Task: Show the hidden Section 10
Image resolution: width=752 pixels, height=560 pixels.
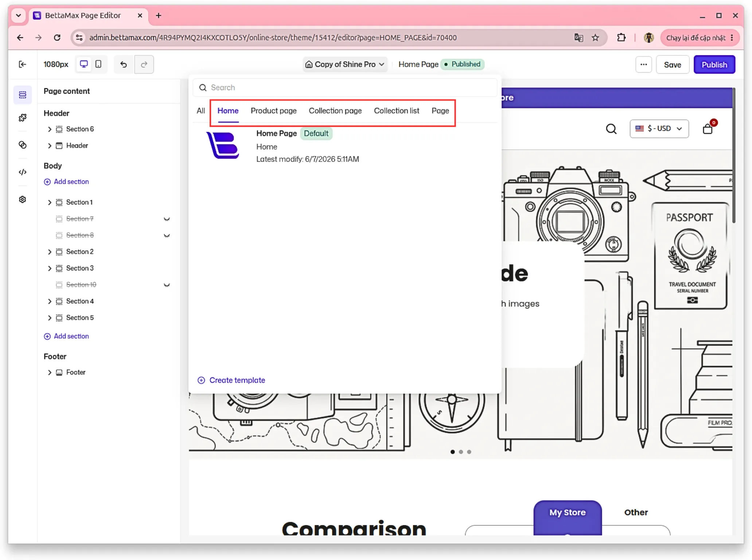Action: tap(167, 285)
